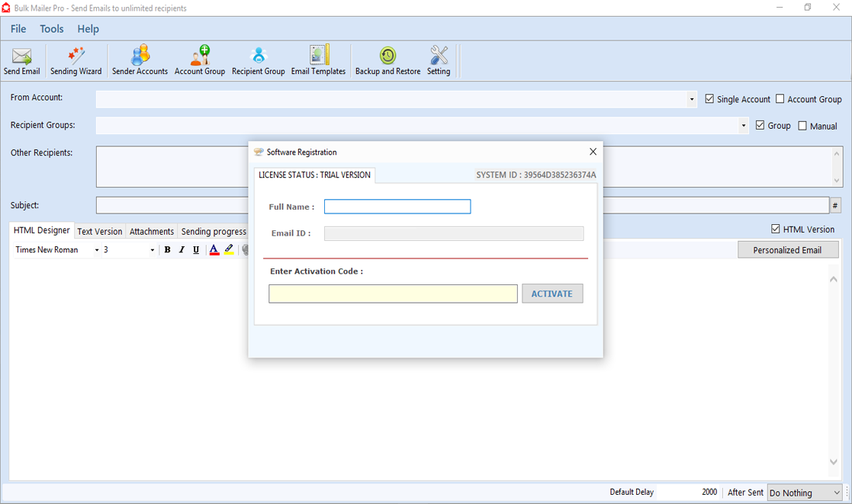Click the Email ID input field
The height and width of the screenshot is (504, 852).
tap(454, 233)
